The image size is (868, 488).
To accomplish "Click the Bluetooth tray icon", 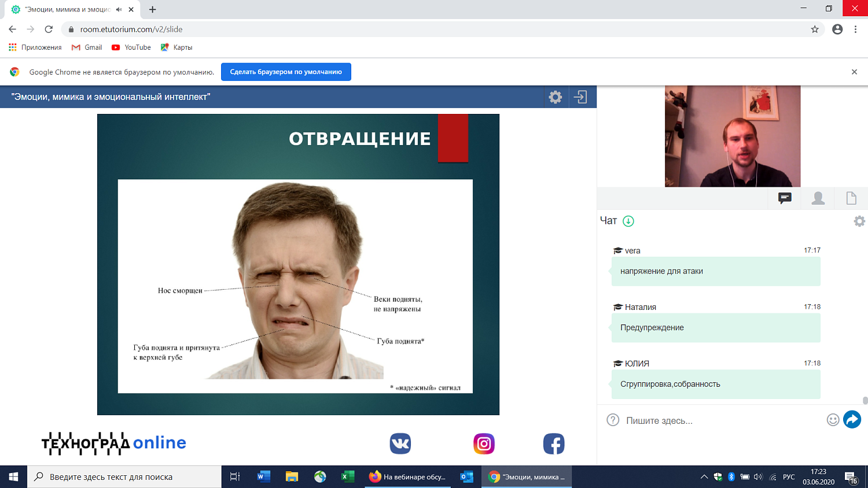I will pos(731,477).
